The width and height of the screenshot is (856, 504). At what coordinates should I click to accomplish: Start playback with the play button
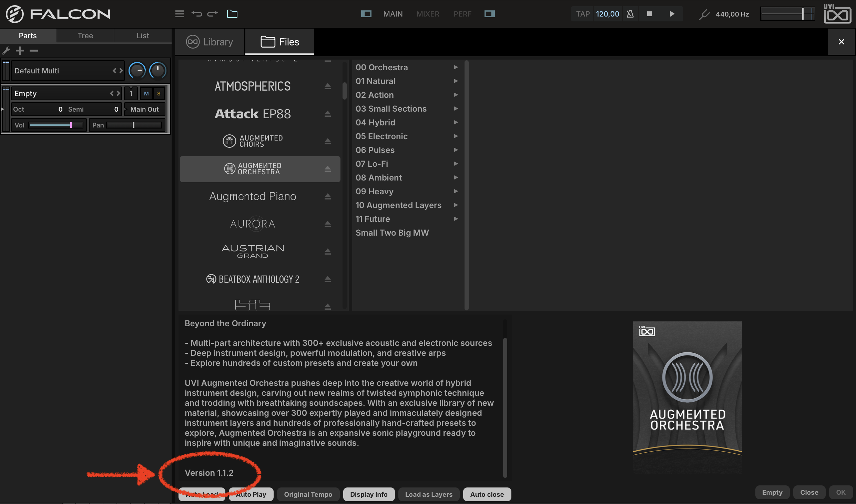click(x=672, y=14)
